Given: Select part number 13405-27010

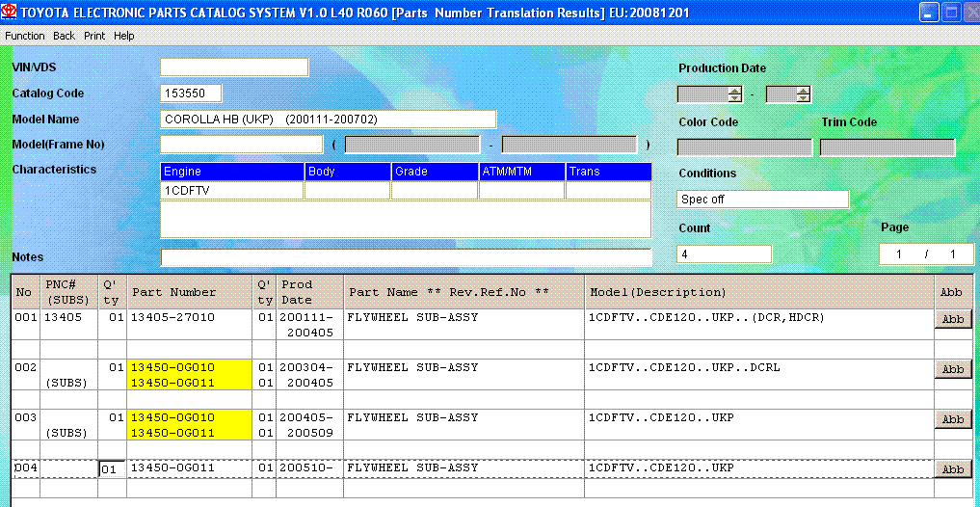Looking at the screenshot, I should point(172,317).
